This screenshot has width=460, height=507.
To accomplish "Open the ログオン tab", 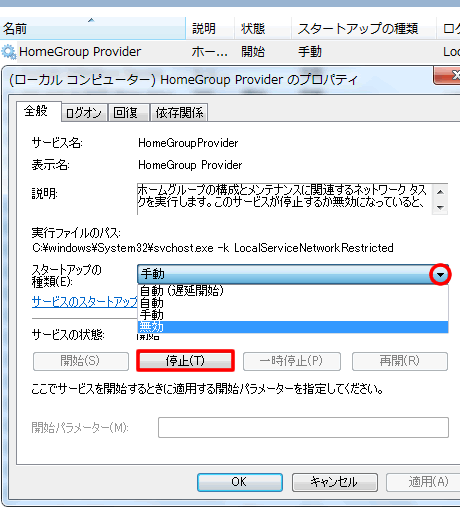I will [84, 113].
